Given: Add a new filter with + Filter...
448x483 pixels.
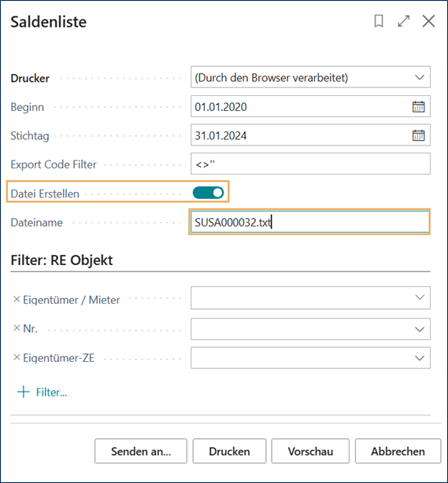Looking at the screenshot, I should (42, 392).
